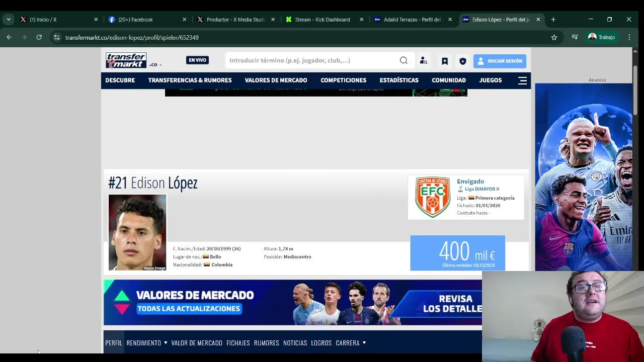Click the Colombia nationality text
644x362 pixels.
click(x=222, y=265)
